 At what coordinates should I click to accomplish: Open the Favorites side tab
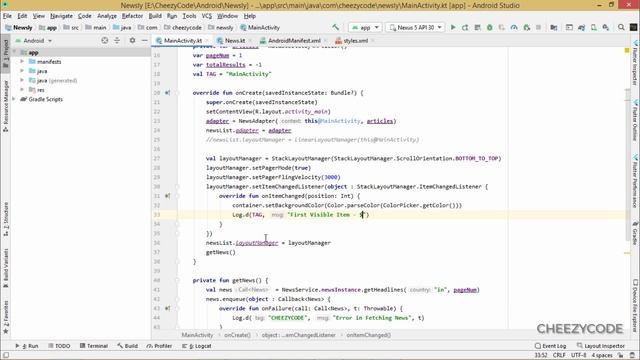pos(5,318)
